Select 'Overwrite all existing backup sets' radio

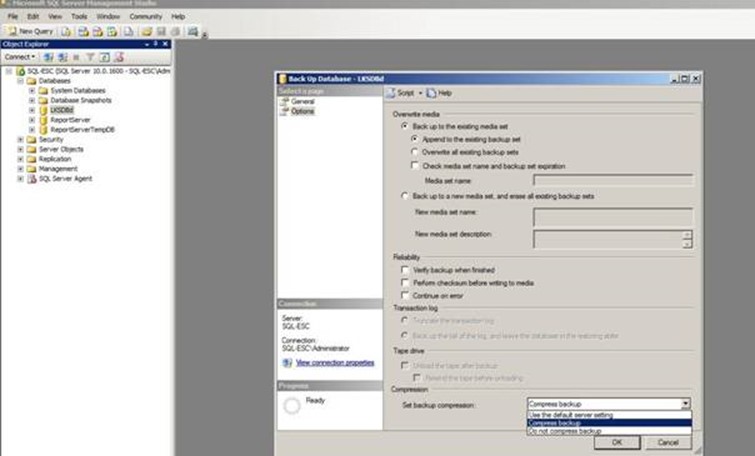[x=414, y=152]
